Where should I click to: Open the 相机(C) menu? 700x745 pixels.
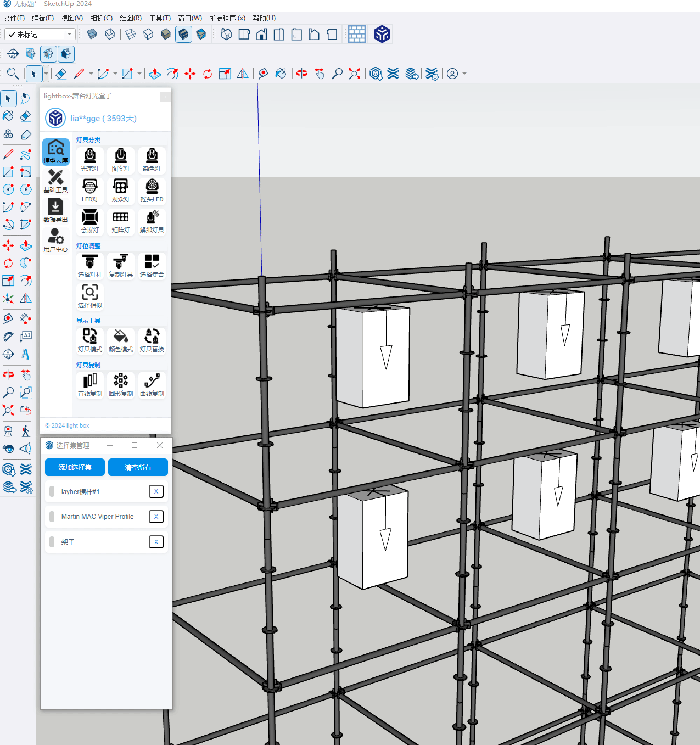(x=101, y=18)
